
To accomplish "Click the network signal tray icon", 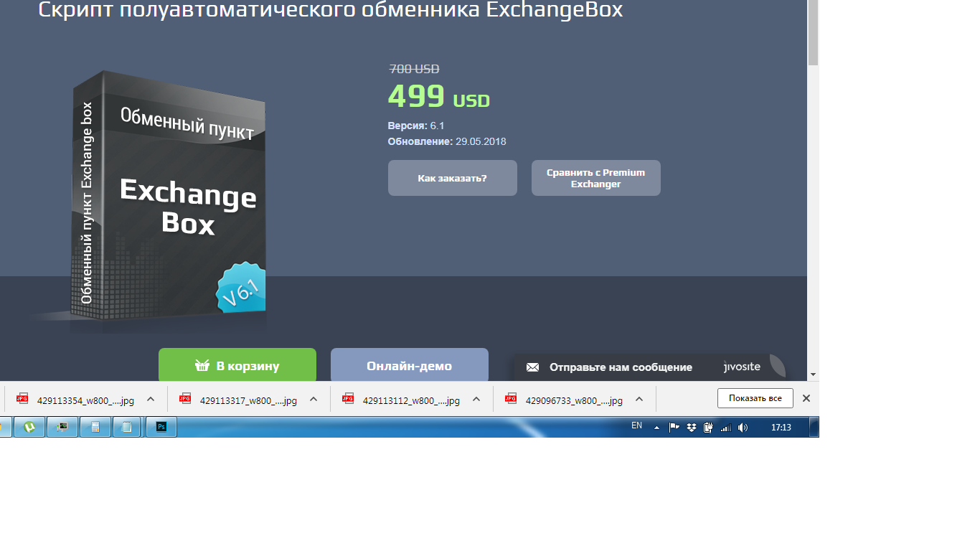I will [x=725, y=427].
